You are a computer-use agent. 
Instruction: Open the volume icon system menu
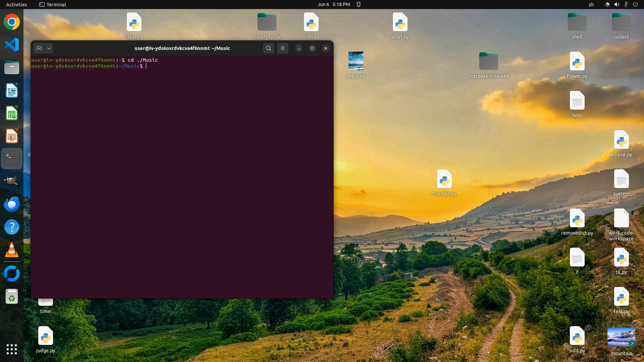click(x=617, y=4)
